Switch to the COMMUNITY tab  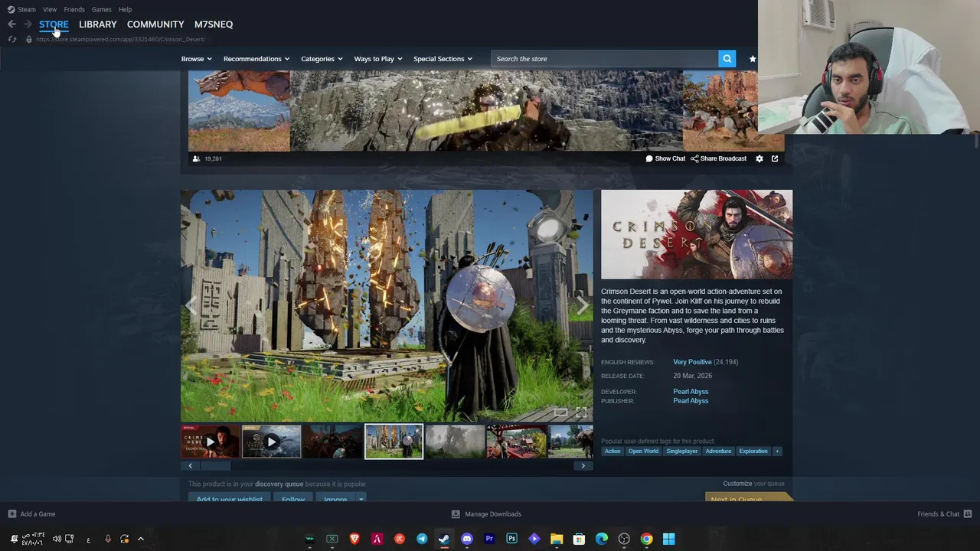point(155,24)
